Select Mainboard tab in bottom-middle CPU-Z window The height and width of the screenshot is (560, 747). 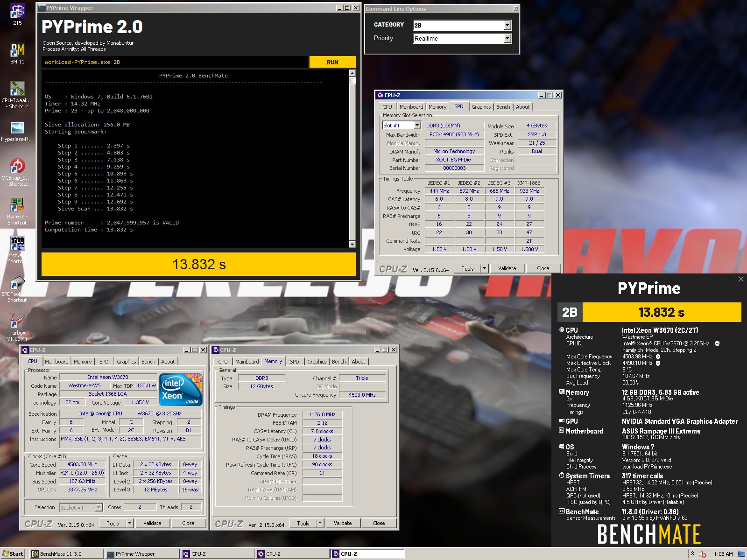247,362
